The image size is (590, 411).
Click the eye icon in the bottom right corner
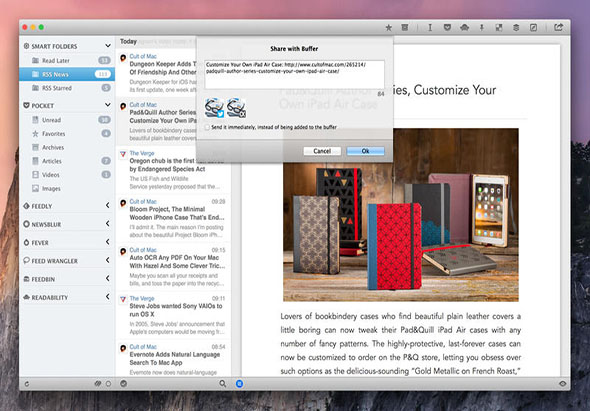coord(563,384)
